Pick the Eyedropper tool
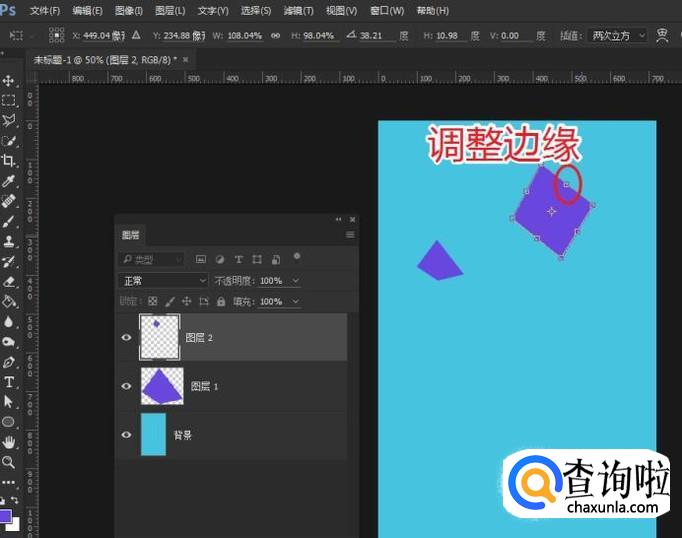The image size is (682, 538). (9, 181)
